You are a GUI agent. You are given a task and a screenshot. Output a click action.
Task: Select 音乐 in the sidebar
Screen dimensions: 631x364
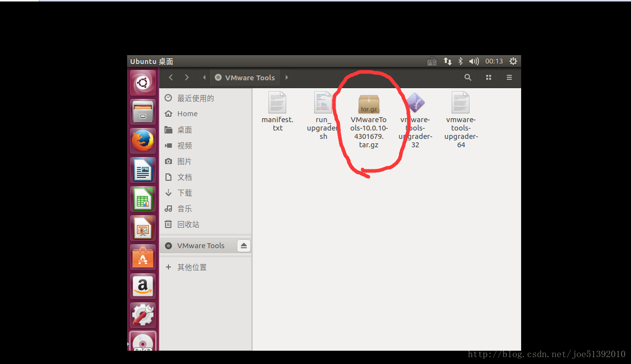tap(205, 208)
